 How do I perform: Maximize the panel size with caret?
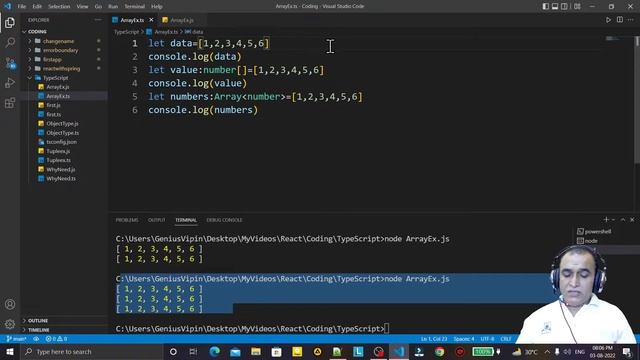pos(623,220)
